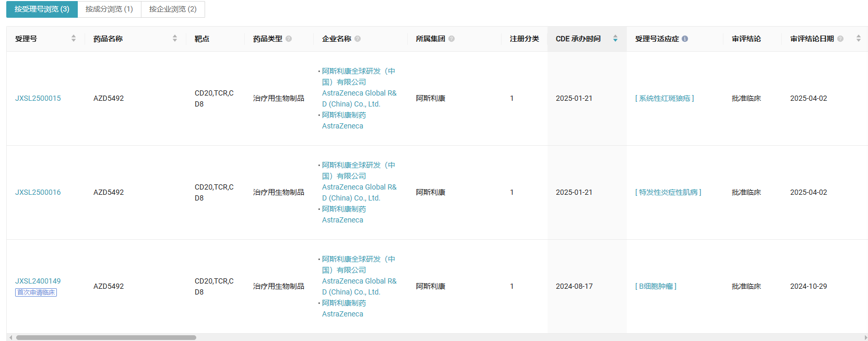Click the horizontal scrollbar thumb

tap(106, 337)
